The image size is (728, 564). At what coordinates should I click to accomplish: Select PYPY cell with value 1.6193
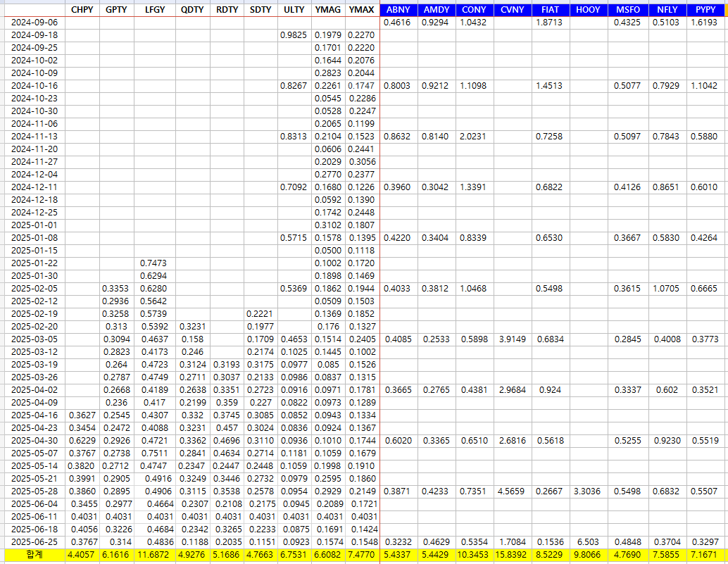[705, 23]
